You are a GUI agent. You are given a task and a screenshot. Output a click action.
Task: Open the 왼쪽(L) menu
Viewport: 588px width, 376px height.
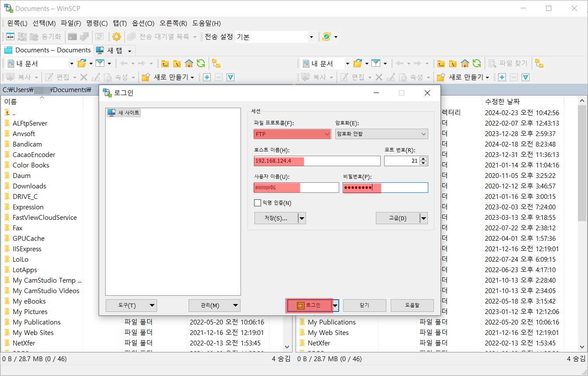(17, 23)
